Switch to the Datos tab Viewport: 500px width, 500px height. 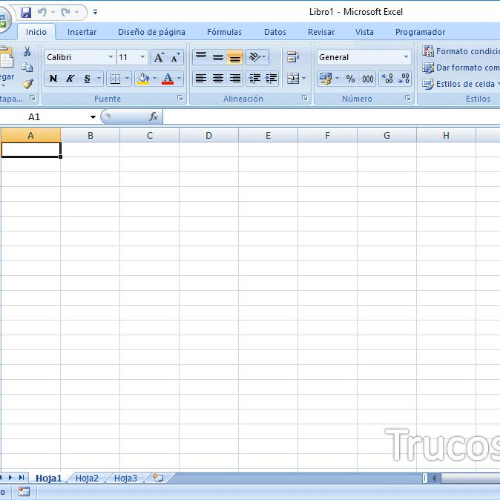tap(275, 32)
